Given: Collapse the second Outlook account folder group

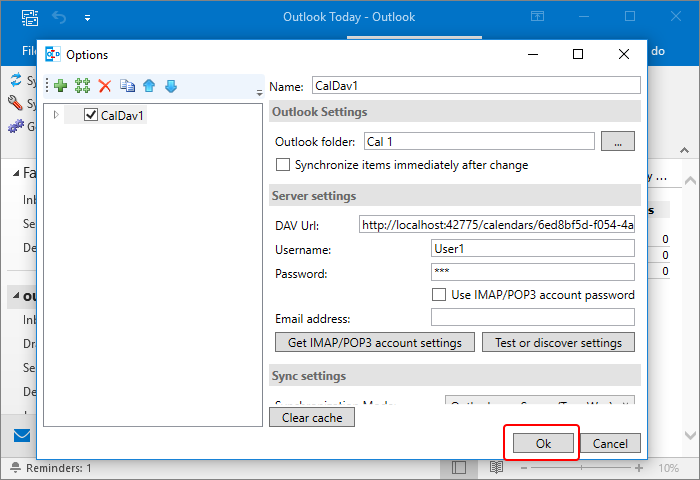Looking at the screenshot, I should coord(16,296).
